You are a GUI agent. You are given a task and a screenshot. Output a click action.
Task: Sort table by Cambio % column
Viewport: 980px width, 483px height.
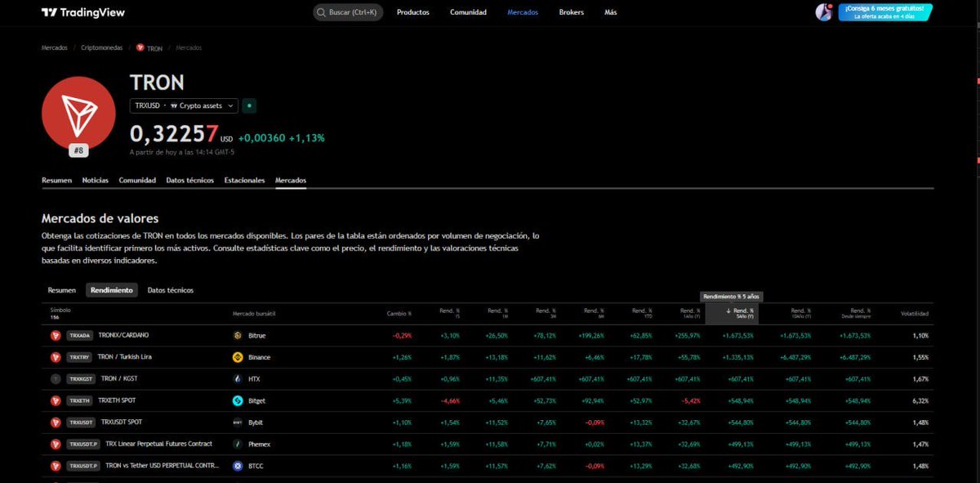399,314
